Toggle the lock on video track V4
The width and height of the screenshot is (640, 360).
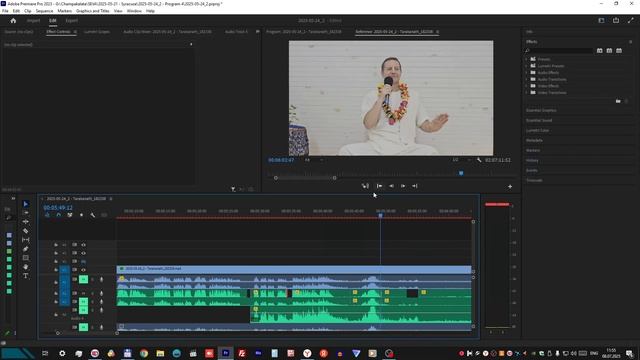pos(56,245)
